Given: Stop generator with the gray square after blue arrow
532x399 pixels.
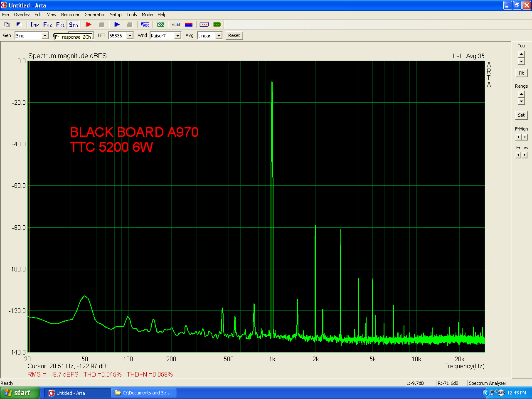Looking at the screenshot, I should [129, 25].
